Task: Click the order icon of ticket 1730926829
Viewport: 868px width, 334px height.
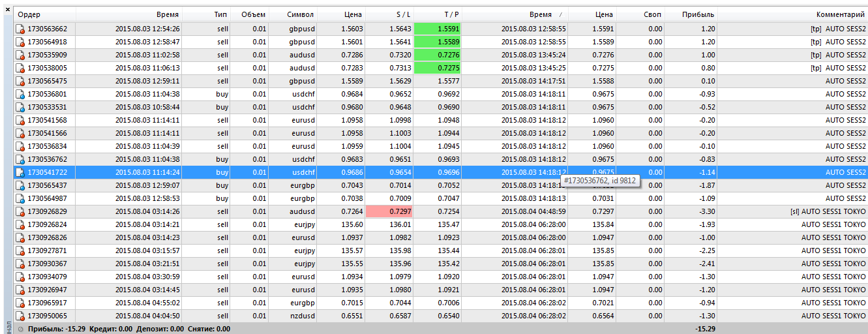Action: 20,211
